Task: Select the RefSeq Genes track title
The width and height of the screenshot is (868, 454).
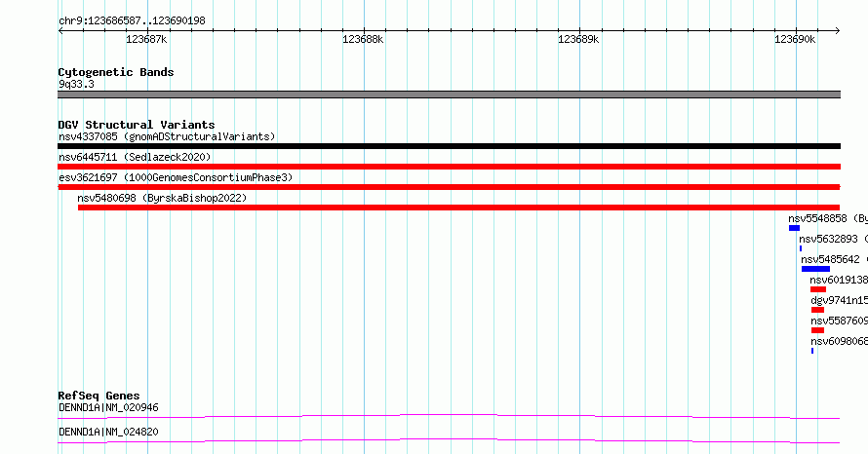Action: tap(99, 396)
